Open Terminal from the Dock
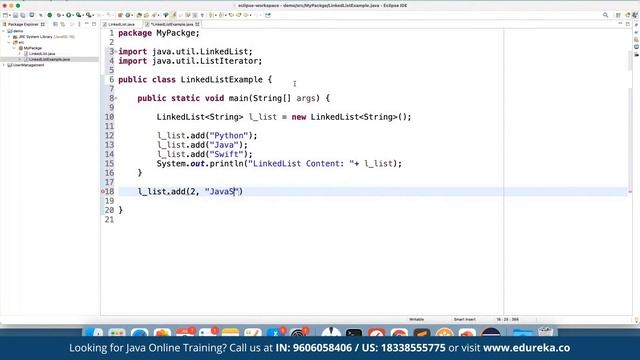Viewport: 640px width, 360px height. click(353, 332)
